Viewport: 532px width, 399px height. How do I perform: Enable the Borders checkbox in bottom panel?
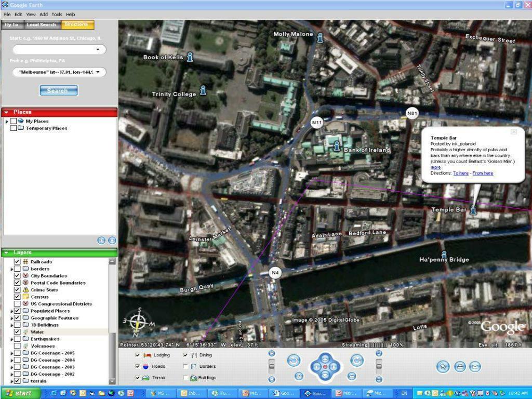pos(185,366)
